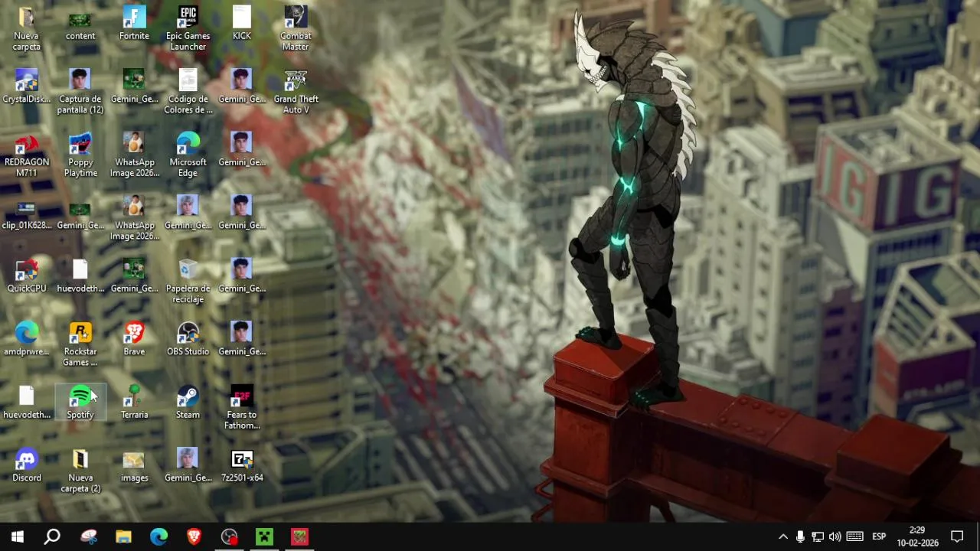Select the Nueva carpeta (2) archive

click(80, 470)
